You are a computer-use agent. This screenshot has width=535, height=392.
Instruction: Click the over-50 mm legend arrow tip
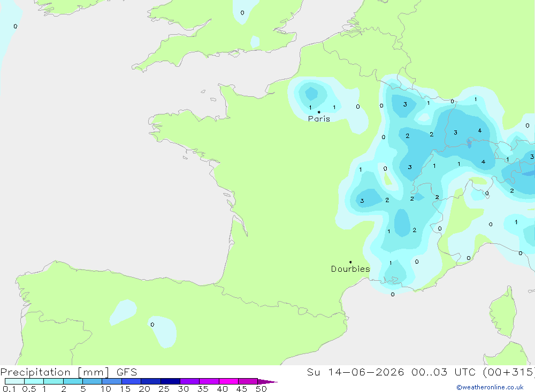[x=268, y=382]
